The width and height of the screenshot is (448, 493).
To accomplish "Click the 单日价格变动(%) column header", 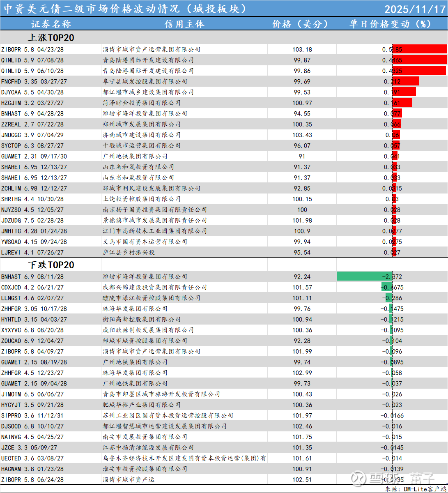I will pyautogui.click(x=392, y=24).
